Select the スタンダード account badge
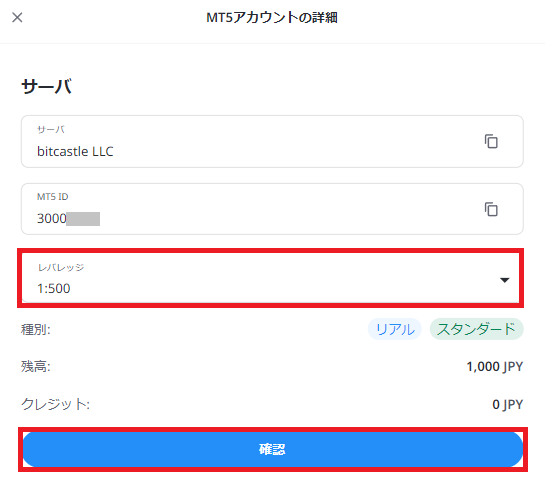The width and height of the screenshot is (545, 484). coord(477,329)
